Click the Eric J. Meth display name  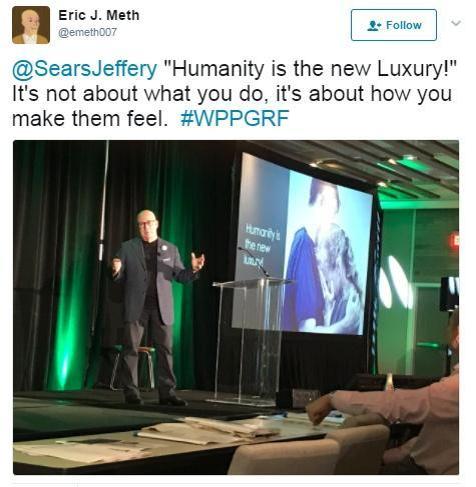coord(99,15)
